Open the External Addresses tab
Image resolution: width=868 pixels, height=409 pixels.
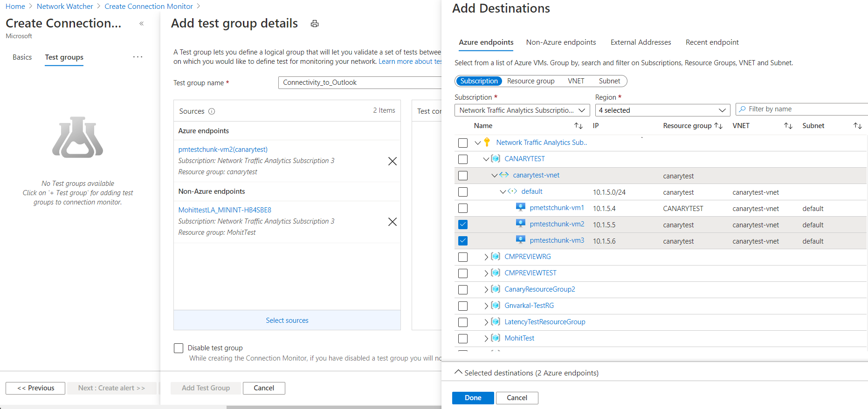tap(641, 42)
